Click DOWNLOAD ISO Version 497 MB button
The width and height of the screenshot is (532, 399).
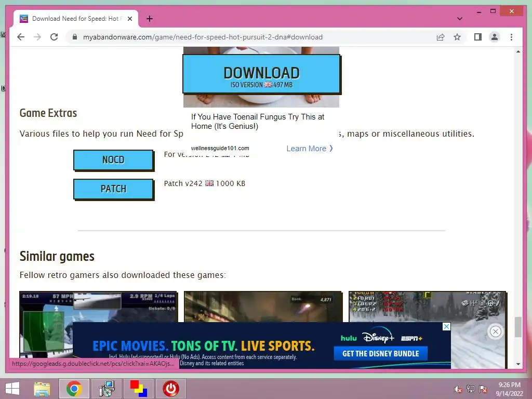click(262, 74)
